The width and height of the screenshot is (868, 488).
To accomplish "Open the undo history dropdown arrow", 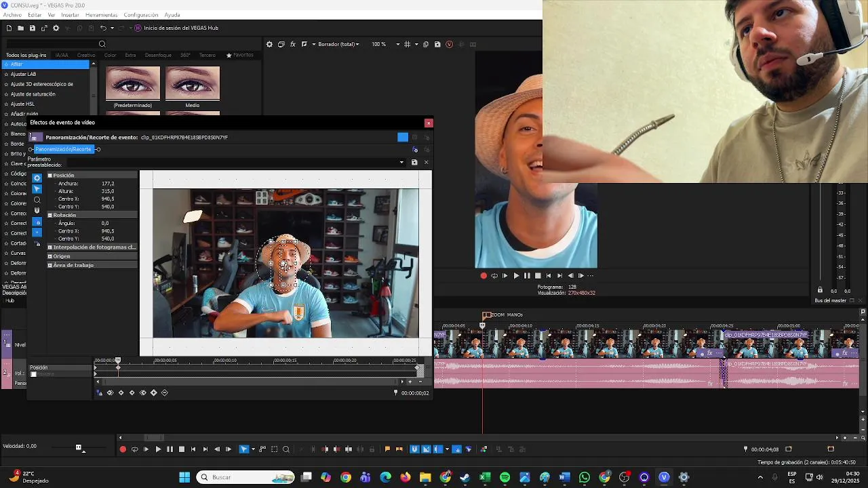I will (112, 28).
